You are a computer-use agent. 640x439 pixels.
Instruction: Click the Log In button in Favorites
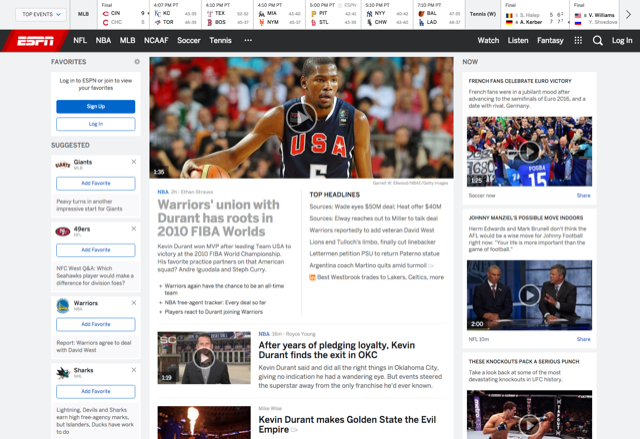96,124
